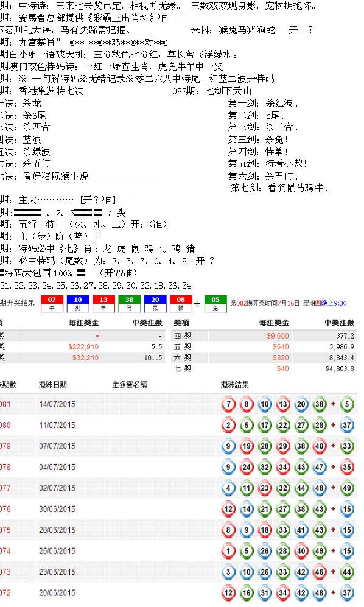364x607 pixels.
Task: Click the blue 20 鼠 result ball
Action: (x=155, y=303)
